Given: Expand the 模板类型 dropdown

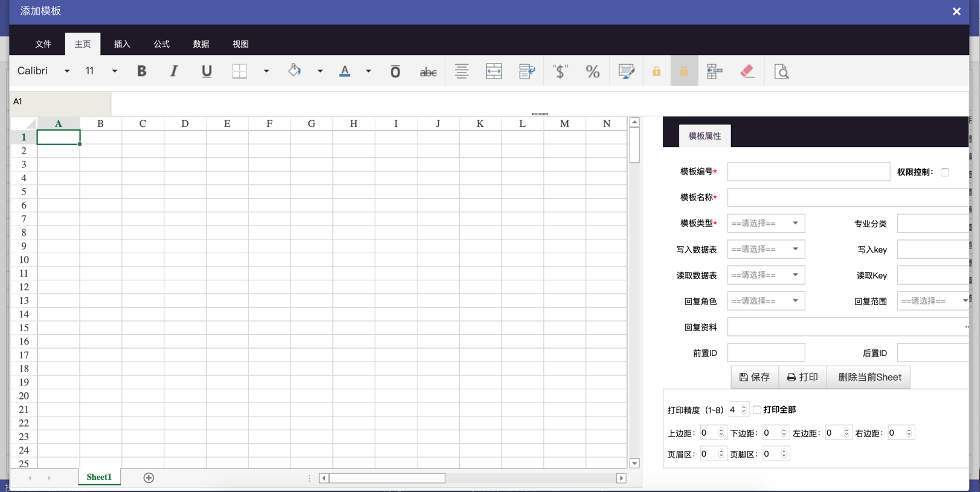Looking at the screenshot, I should [766, 224].
